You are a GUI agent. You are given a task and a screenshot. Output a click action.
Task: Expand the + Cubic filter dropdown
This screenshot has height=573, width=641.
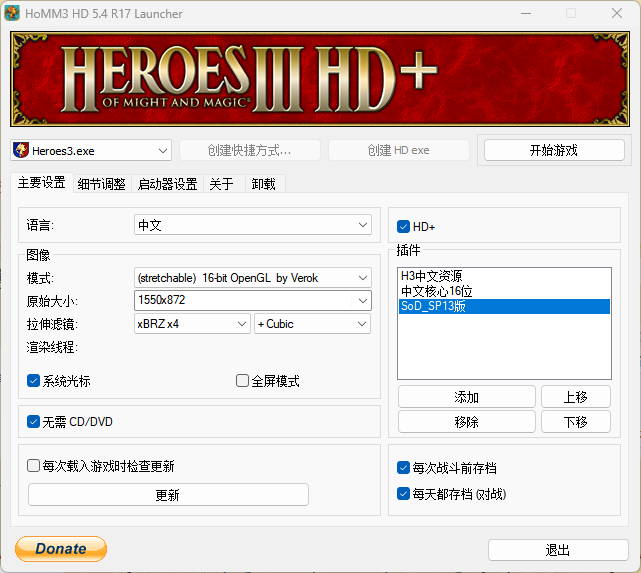point(312,324)
